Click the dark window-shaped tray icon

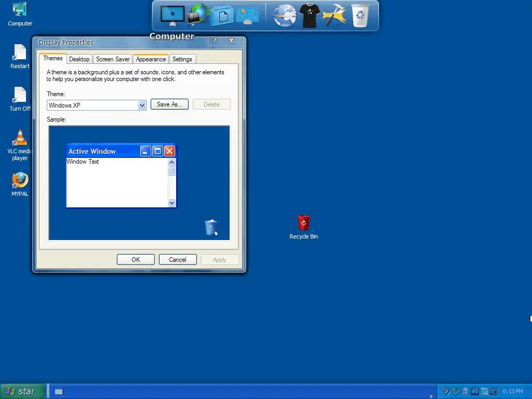[x=475, y=391]
